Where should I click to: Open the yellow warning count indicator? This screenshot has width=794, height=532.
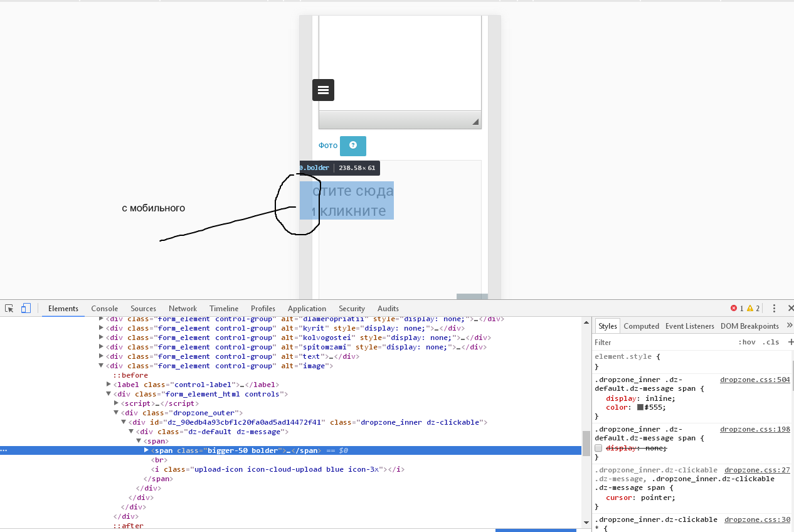(753, 308)
